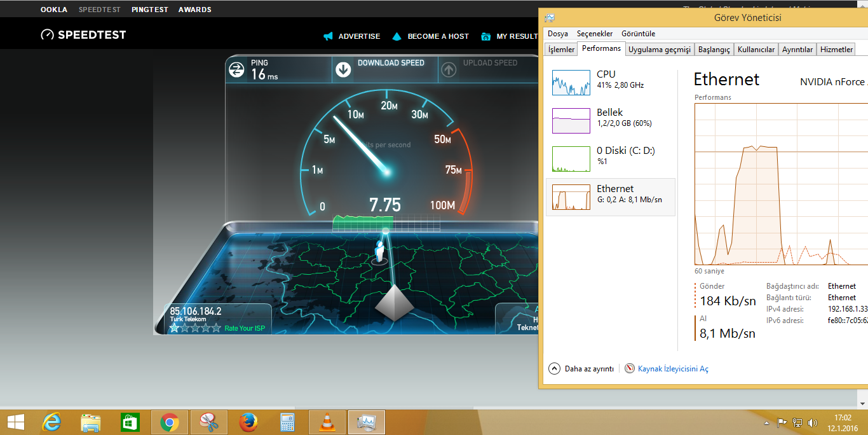Open Calculator from taskbar

click(x=287, y=422)
